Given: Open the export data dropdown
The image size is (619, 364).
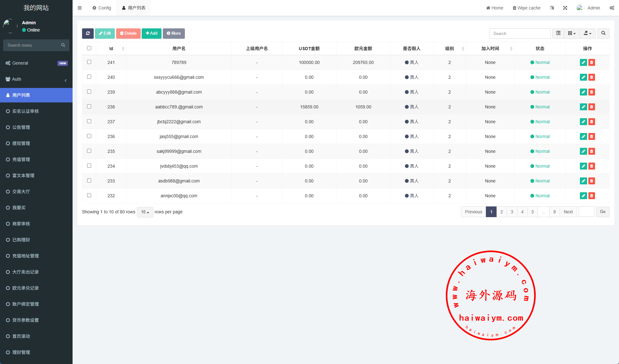Looking at the screenshot, I should 587,33.
